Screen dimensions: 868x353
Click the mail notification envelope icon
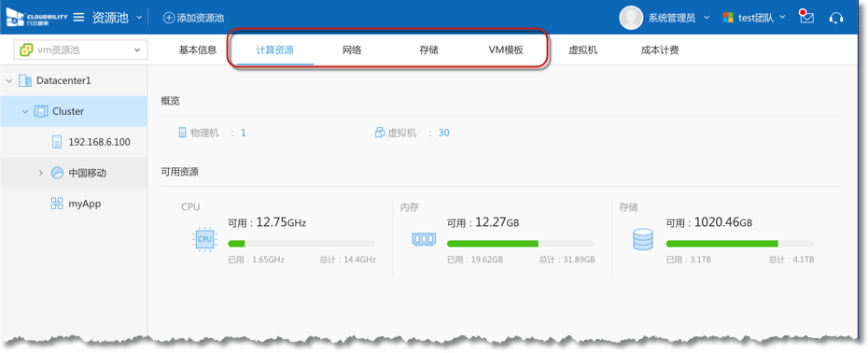[806, 17]
